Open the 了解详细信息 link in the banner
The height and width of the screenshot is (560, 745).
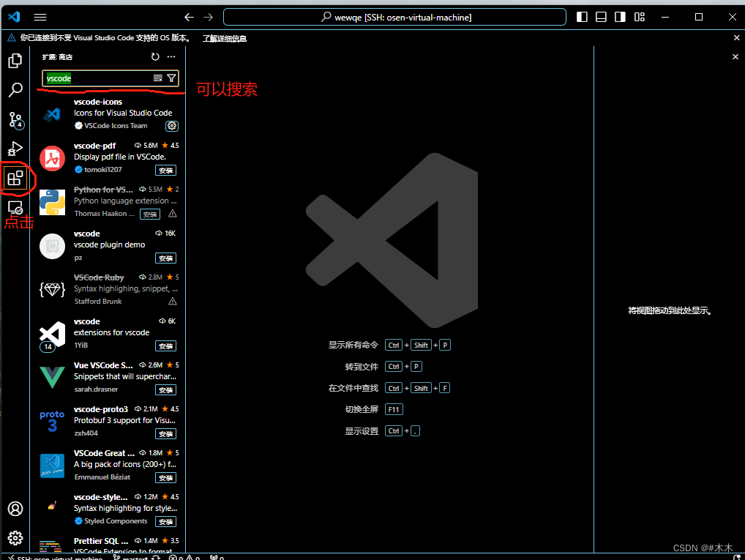(x=224, y=39)
